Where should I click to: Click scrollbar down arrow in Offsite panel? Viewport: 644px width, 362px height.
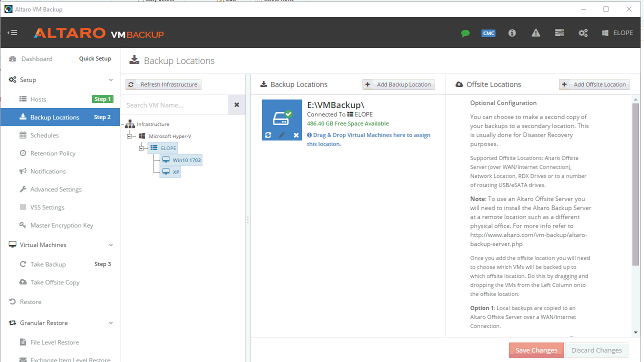(x=636, y=332)
